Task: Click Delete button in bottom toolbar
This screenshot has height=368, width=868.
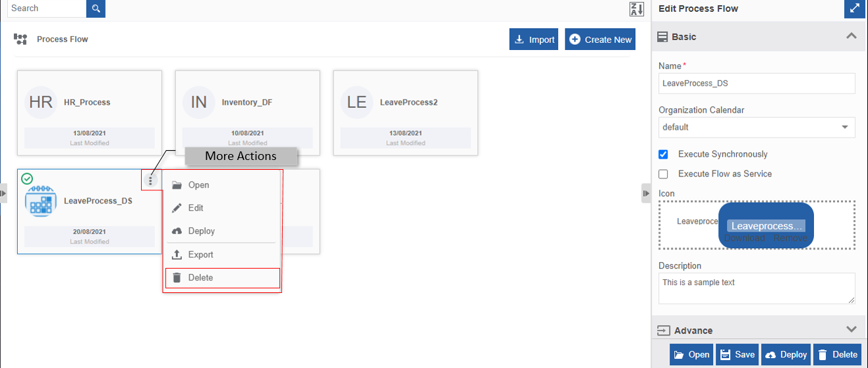Action: [838, 355]
